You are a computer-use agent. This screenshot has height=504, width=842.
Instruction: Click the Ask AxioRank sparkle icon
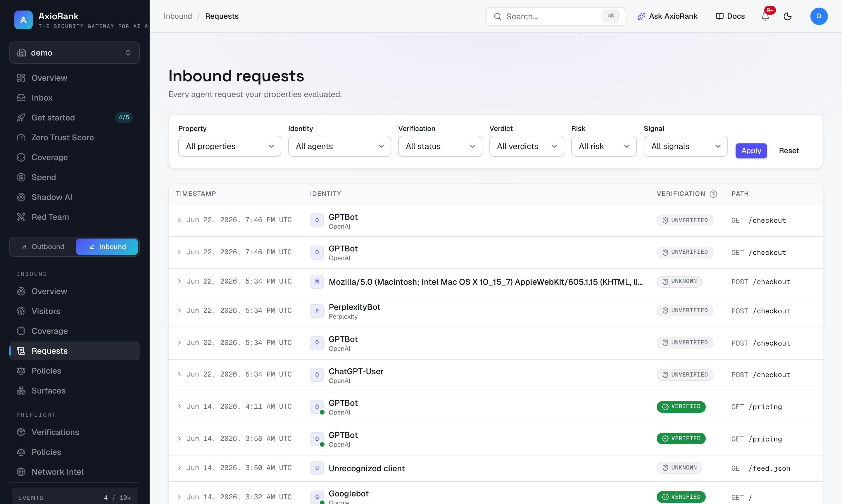(x=641, y=16)
